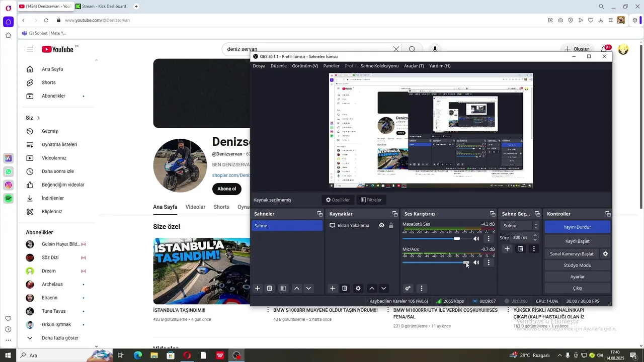Open the YouTube hamburger guide menu

pos(30,49)
